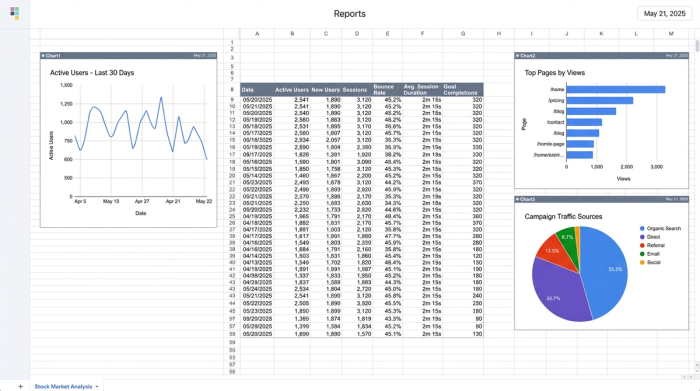Click the Referral legend swatch
The height and width of the screenshot is (391, 700).
pyautogui.click(x=642, y=245)
